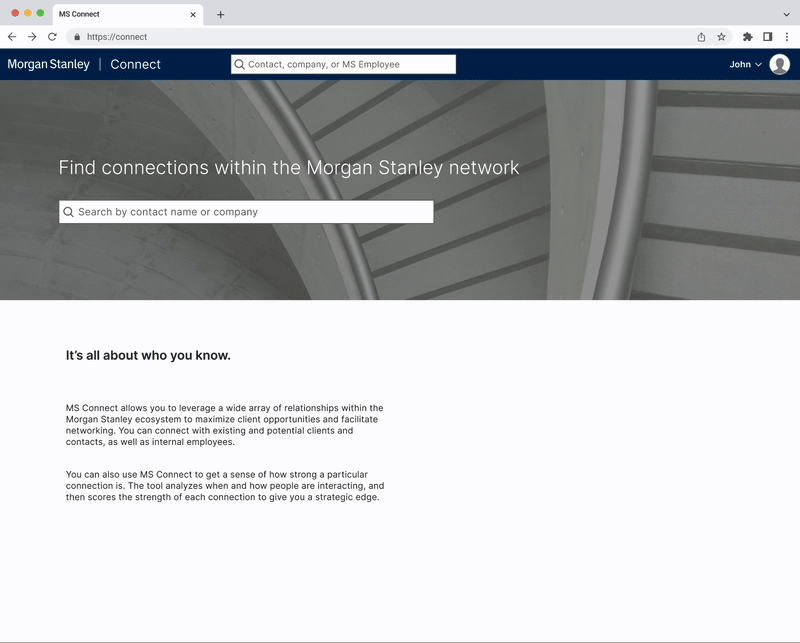The height and width of the screenshot is (643, 800).
Task: Open the browser extensions puzzle icon
Action: (748, 37)
